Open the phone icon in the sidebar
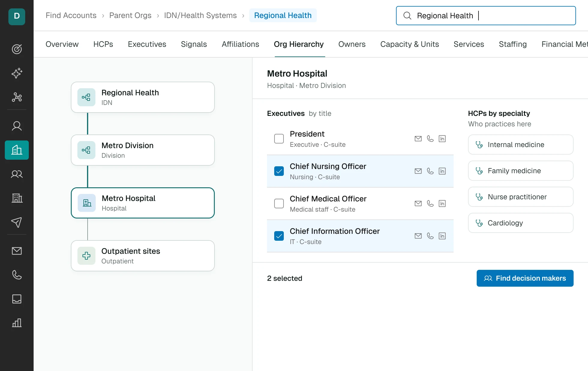 pyautogui.click(x=17, y=275)
